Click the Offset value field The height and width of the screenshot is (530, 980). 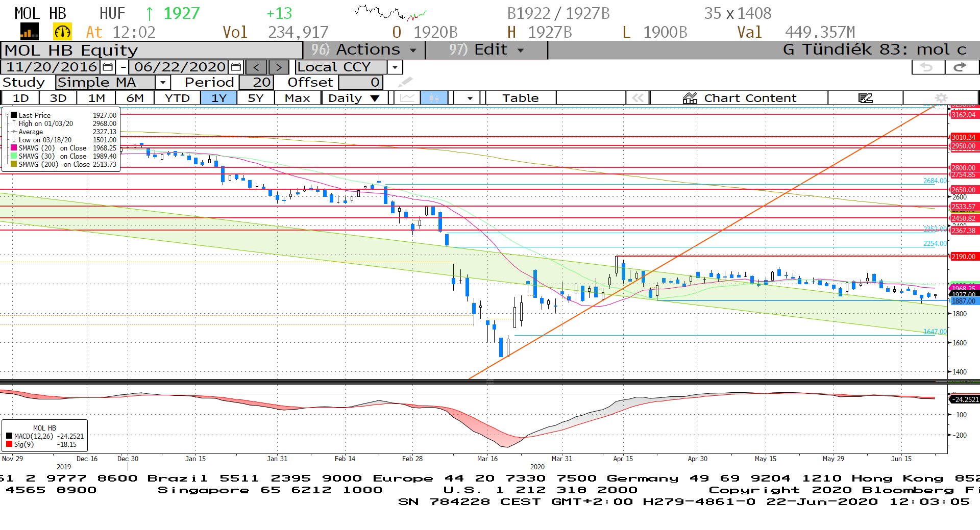(360, 82)
